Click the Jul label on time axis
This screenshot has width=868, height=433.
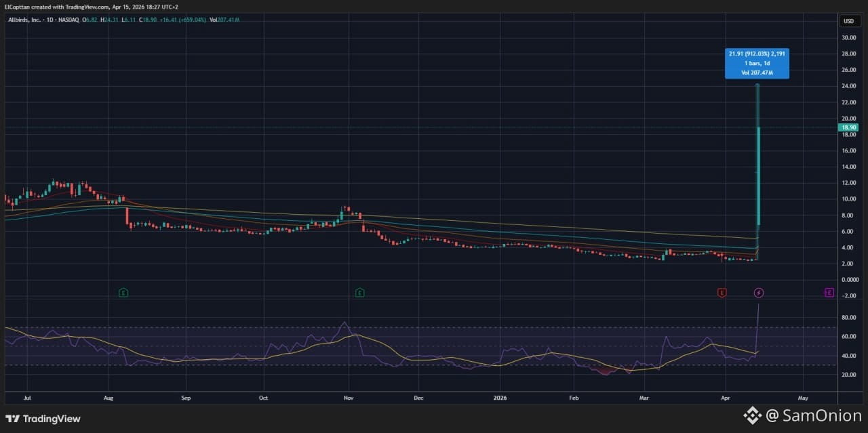27,398
